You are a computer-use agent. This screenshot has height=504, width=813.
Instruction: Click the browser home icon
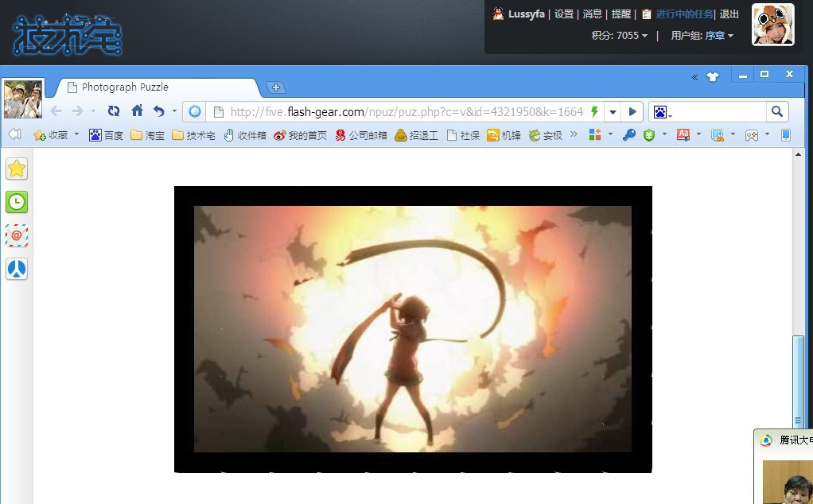pyautogui.click(x=137, y=111)
